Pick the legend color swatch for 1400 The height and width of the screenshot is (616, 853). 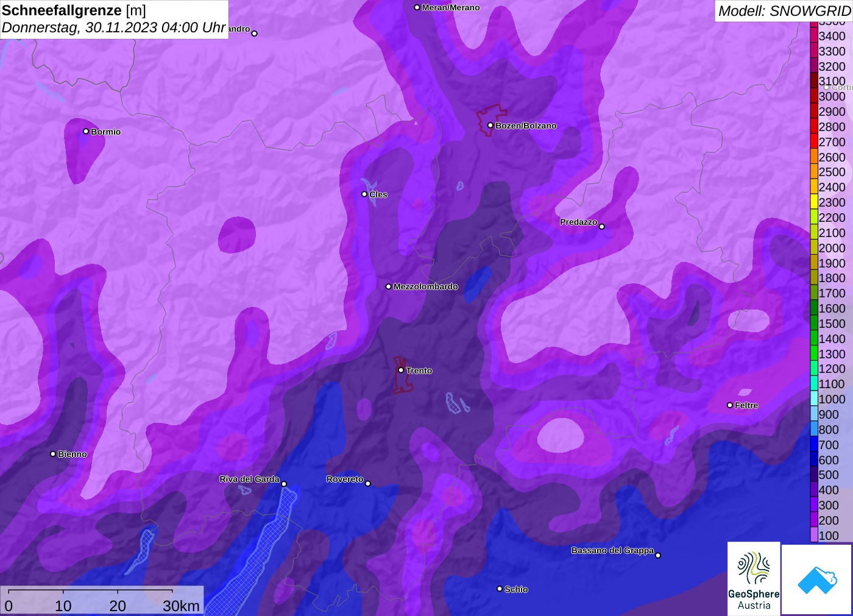(x=814, y=339)
